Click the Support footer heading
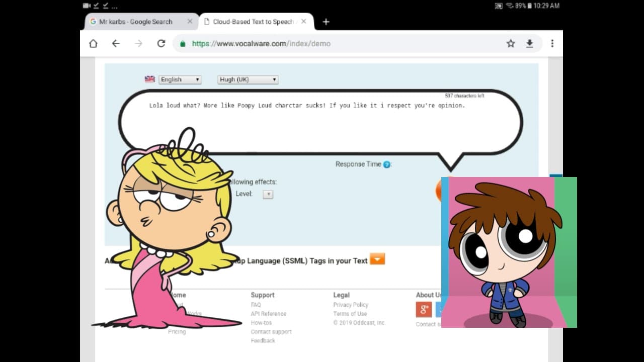 tap(263, 295)
